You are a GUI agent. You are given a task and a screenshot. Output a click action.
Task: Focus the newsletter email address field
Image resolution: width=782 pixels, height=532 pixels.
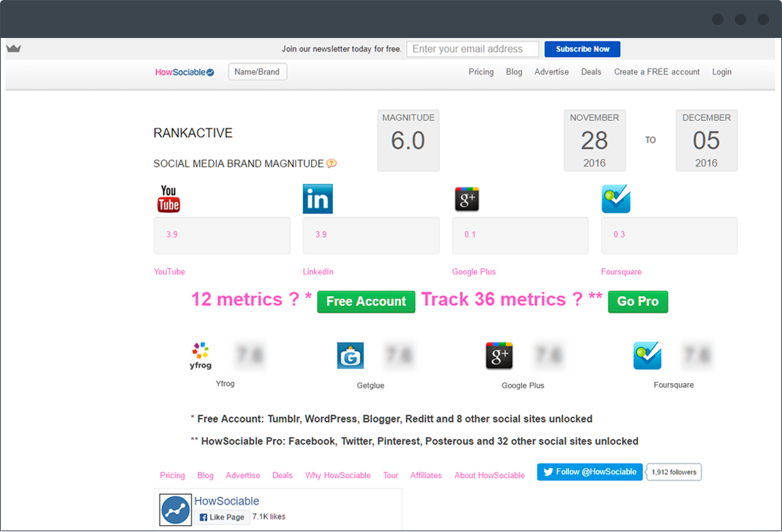(473, 49)
